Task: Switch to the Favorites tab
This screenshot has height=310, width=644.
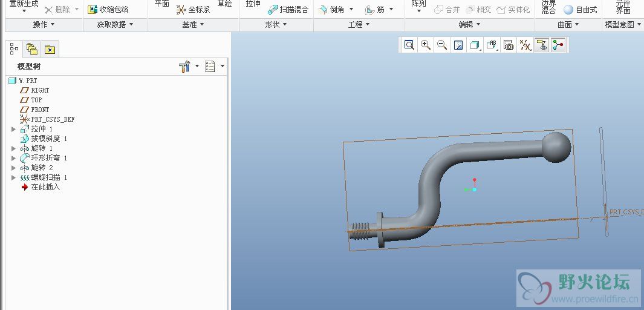Action: point(50,50)
